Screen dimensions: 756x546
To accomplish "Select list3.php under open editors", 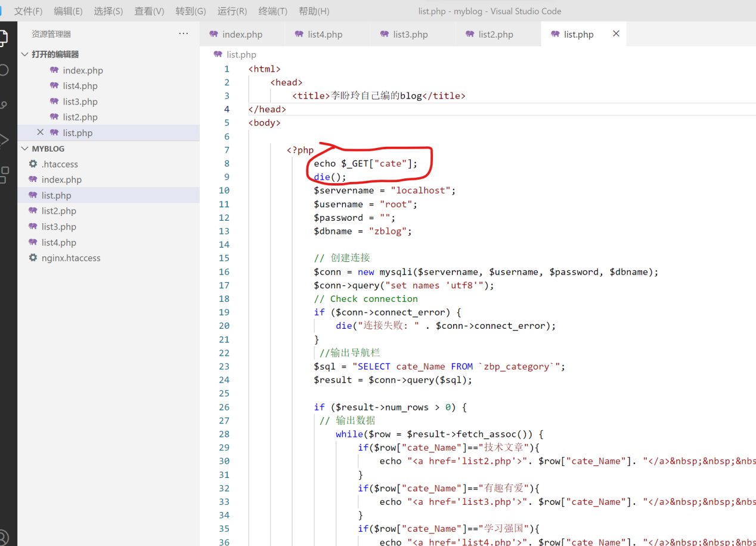I will 80,101.
